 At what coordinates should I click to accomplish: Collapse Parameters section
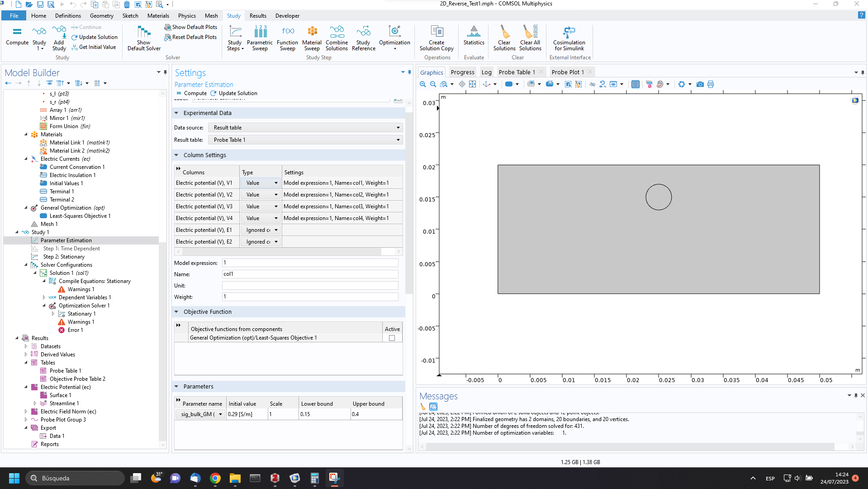176,387
